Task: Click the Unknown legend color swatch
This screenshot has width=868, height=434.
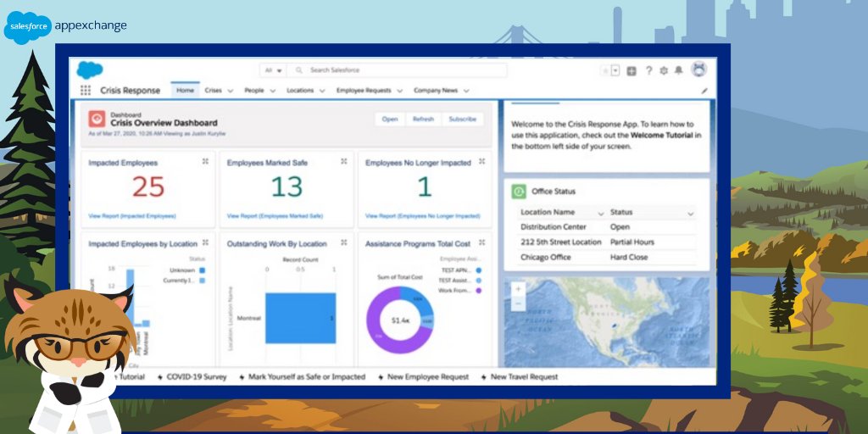Action: (x=202, y=270)
